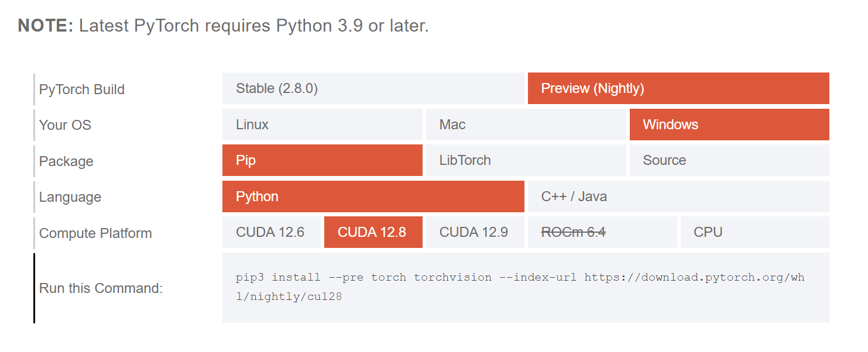Viewport: 868px width, 352px height.
Task: Click the Compute Platform row label
Action: [95, 233]
